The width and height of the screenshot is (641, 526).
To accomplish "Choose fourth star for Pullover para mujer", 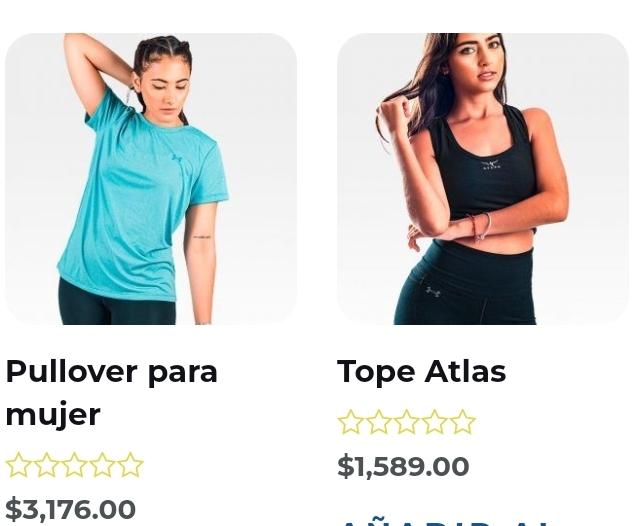I will 103,465.
